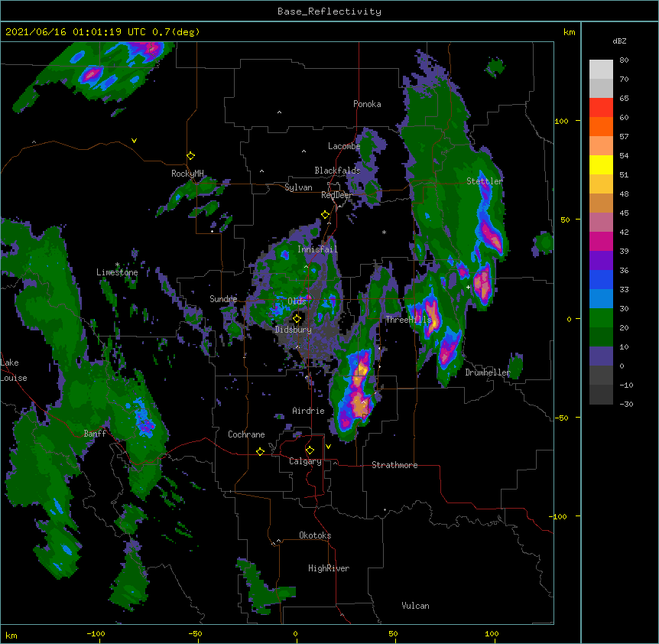This screenshot has width=659, height=644.
Task: Pick the red 65 dBZ legend swatch
Action: pyautogui.click(x=601, y=108)
